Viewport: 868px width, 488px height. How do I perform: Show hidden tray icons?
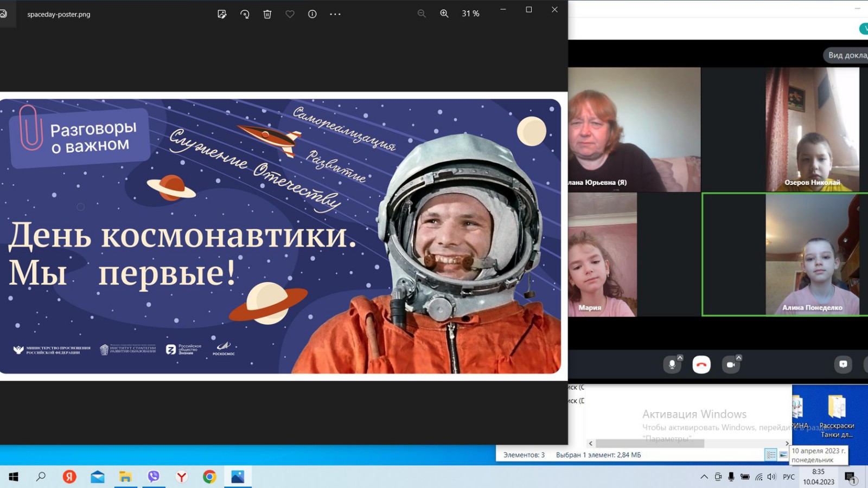pyautogui.click(x=704, y=477)
